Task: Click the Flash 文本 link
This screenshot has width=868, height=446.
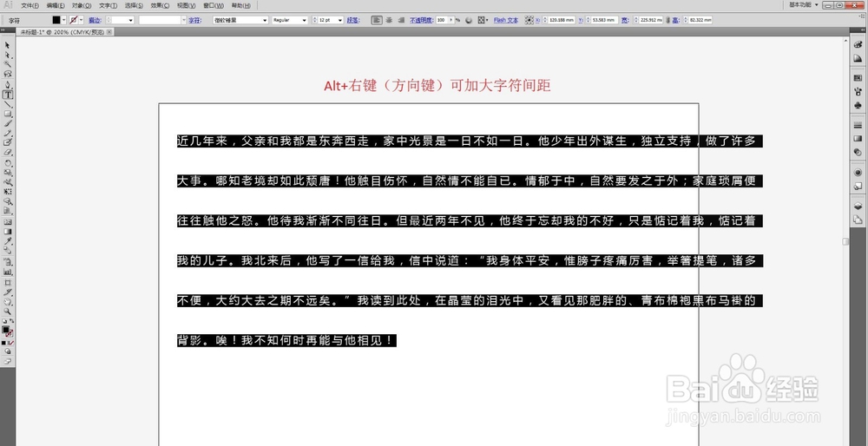Action: (506, 20)
